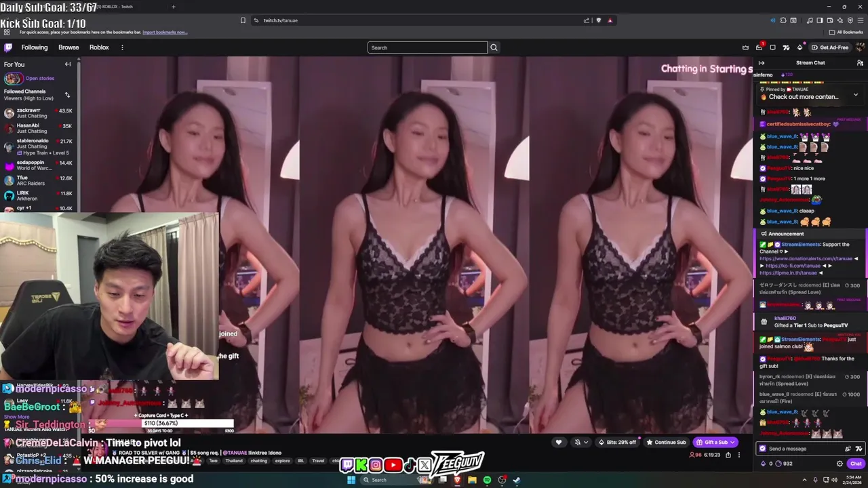868x488 pixels.
Task: Open File Explorer from the taskbar
Action: coord(472,480)
